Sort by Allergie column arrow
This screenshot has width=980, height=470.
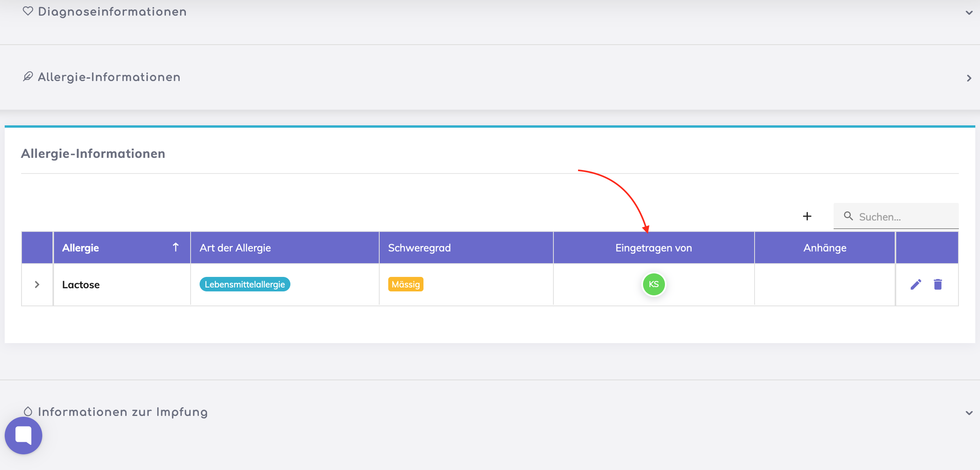(x=176, y=247)
